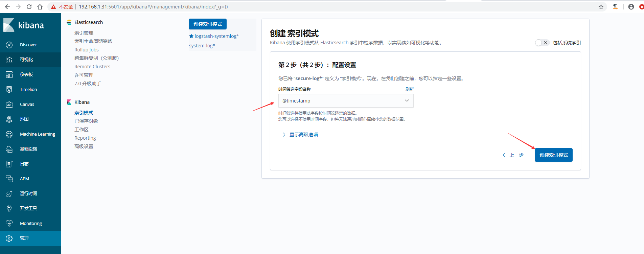Screen dimensions: 644x254
Task: Open the Dashboard icon (仪表板)
Action: [x=9, y=74]
